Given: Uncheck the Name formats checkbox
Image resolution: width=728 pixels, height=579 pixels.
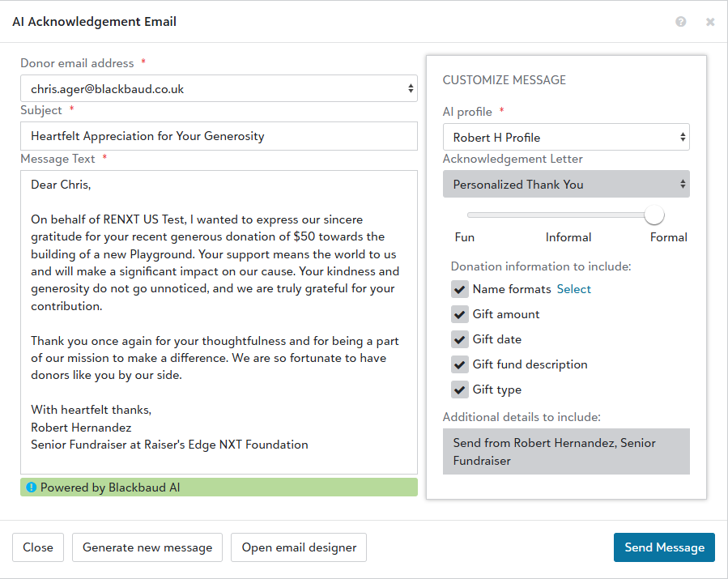Looking at the screenshot, I should pos(460,289).
